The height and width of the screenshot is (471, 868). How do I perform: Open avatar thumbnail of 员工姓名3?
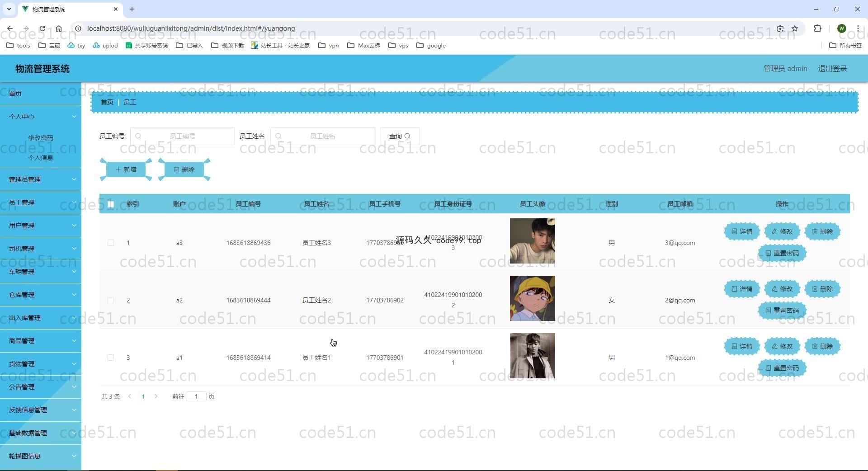[x=533, y=241]
